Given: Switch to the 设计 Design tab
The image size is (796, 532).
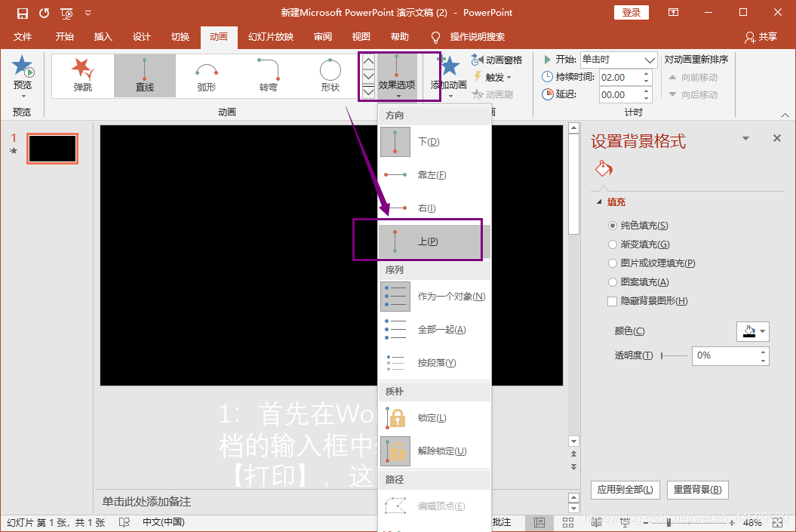Looking at the screenshot, I should [x=142, y=36].
